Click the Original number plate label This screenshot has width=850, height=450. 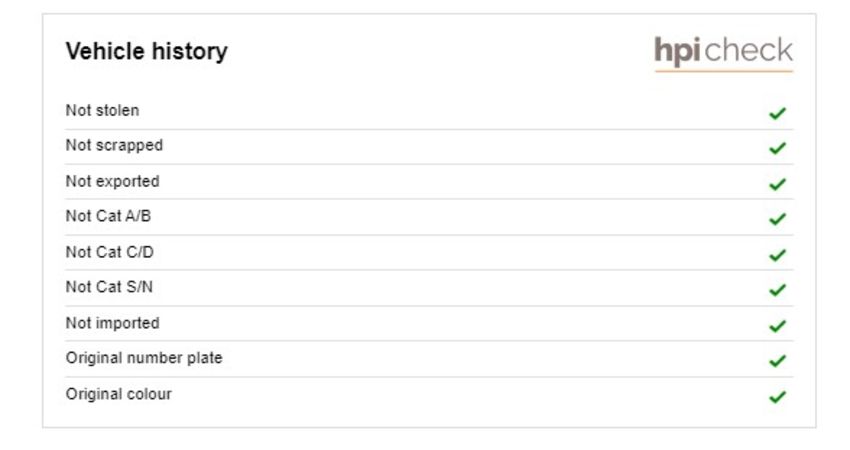(144, 358)
